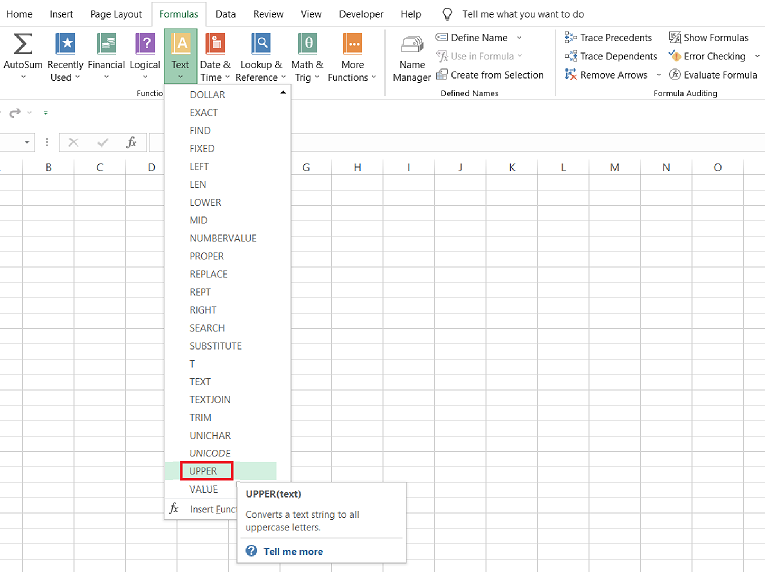
Task: Open Date & Time functions icon
Action: coord(214,45)
